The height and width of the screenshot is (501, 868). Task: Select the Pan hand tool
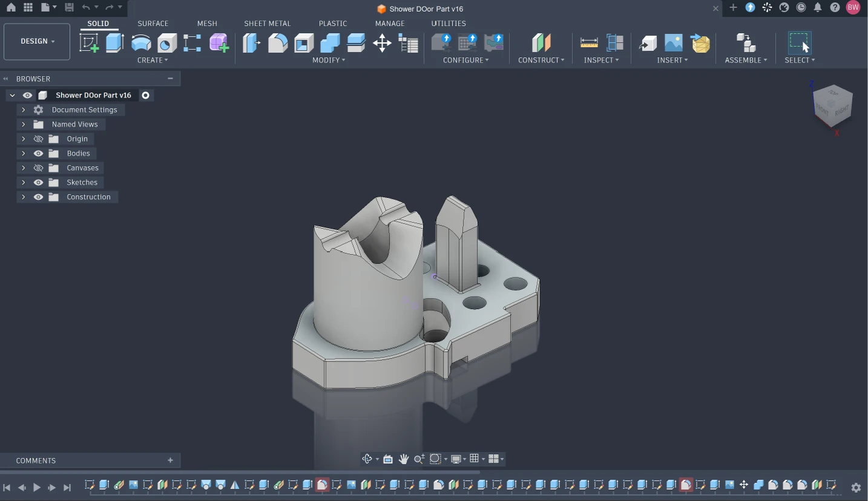pyautogui.click(x=404, y=459)
